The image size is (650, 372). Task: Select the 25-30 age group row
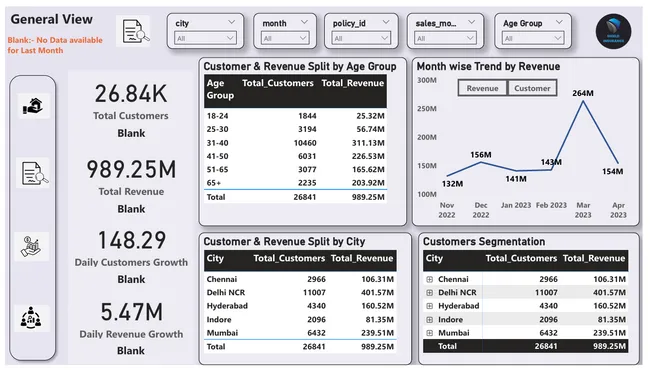295,129
